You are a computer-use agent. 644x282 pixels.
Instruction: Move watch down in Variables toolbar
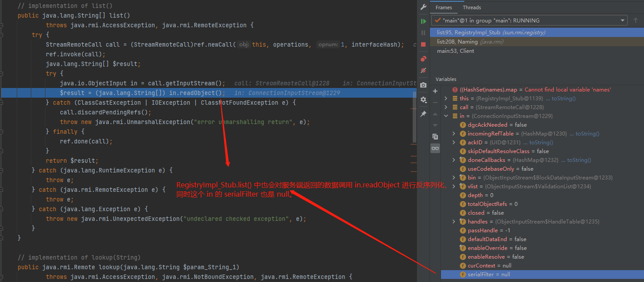[x=435, y=125]
